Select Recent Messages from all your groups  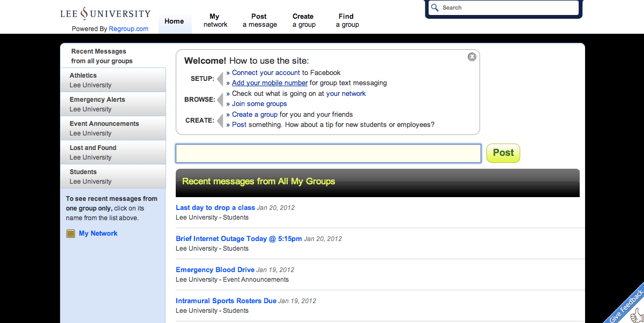113,56
